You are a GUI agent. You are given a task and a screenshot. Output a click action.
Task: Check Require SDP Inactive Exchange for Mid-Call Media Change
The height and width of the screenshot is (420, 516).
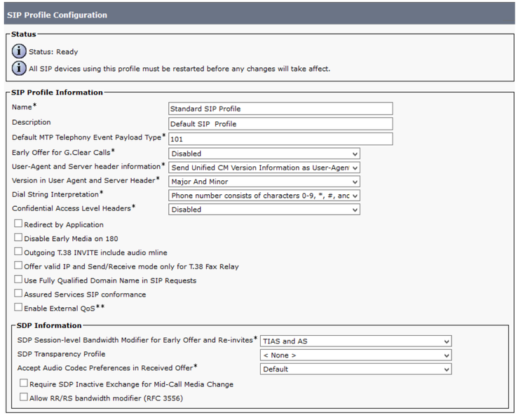point(23,383)
